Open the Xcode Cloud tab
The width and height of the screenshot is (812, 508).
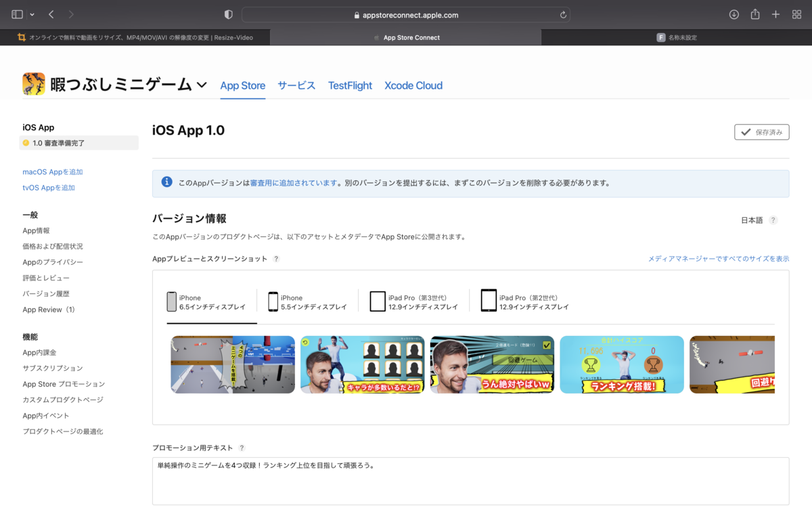tap(413, 85)
